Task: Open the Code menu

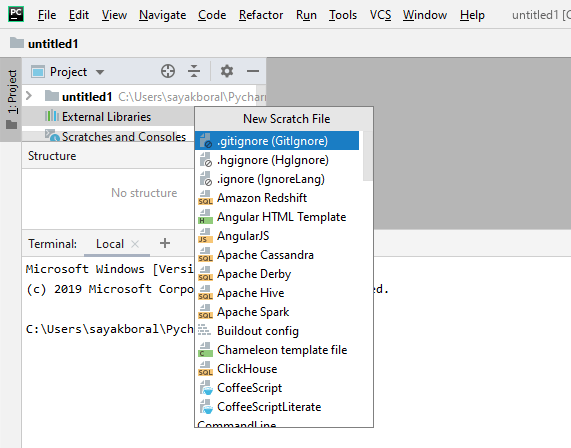Action: pyautogui.click(x=212, y=15)
